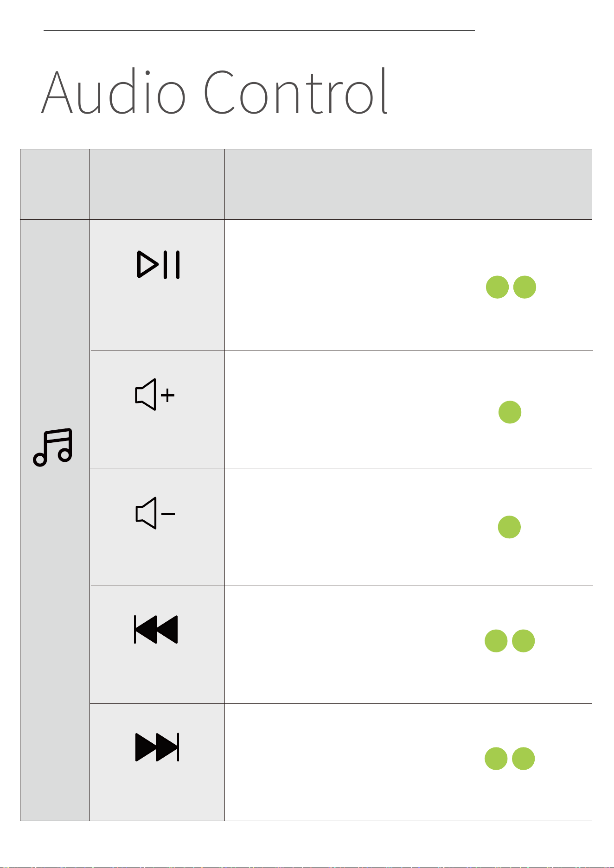Click the previous track rewind icon
Screen dimensions: 614x868
click(156, 630)
